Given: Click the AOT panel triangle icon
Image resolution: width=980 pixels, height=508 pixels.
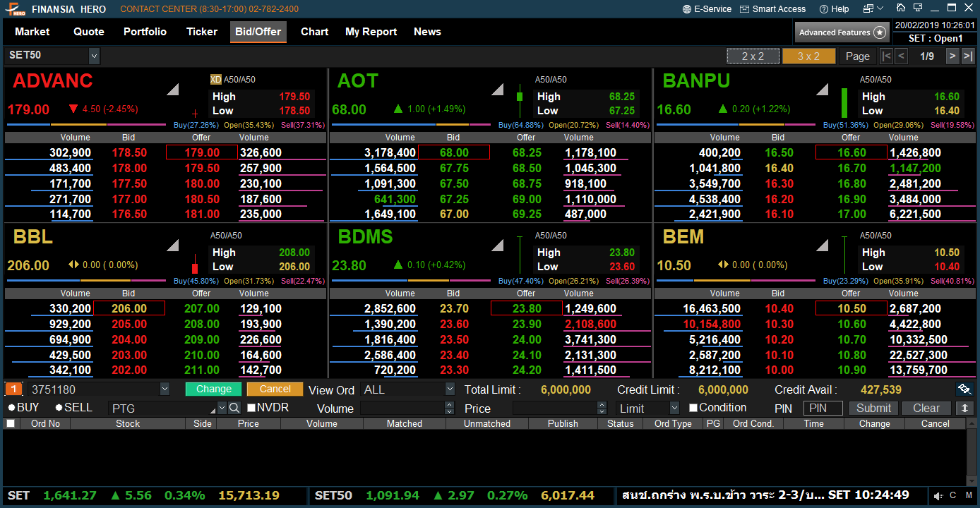Looking at the screenshot, I should coord(498,89).
